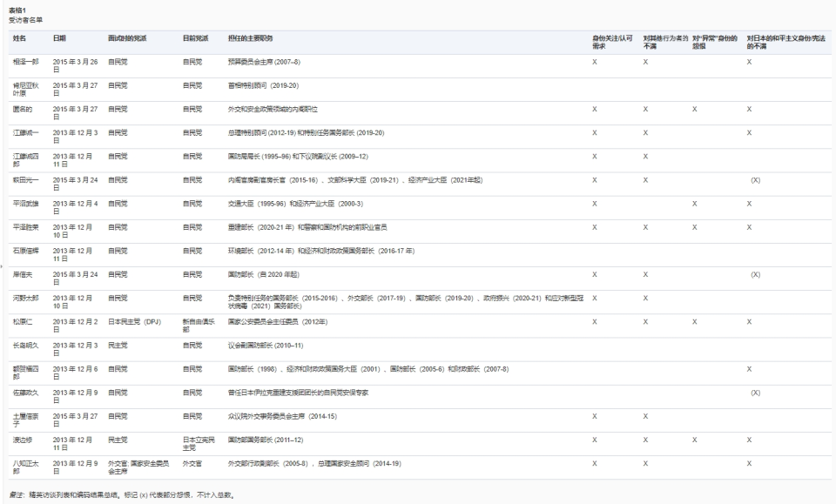Image resolution: width=836 pixels, height=504 pixels.
Task: Click 国防部长 (自2020年起) cell
Action: [x=263, y=274]
